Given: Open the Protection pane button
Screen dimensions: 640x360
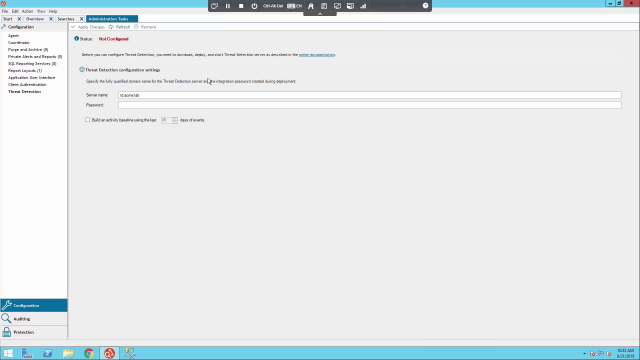Looking at the screenshot, I should tap(34, 332).
